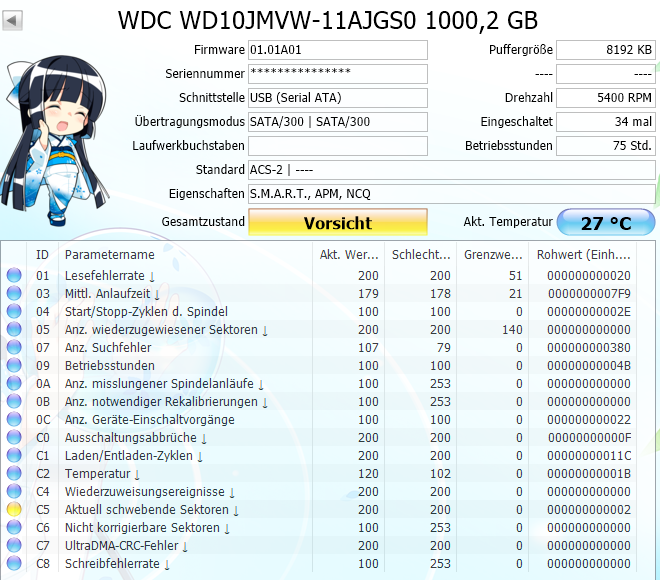Sort by ID column header

point(42,255)
